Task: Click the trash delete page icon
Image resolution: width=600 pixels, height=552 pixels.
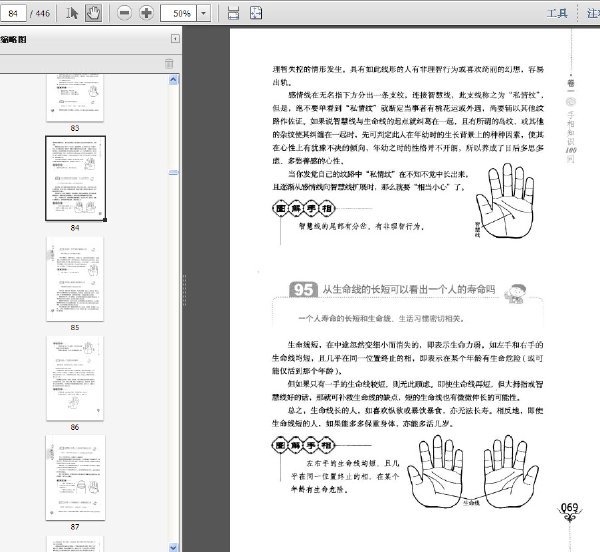Action: pos(169,64)
